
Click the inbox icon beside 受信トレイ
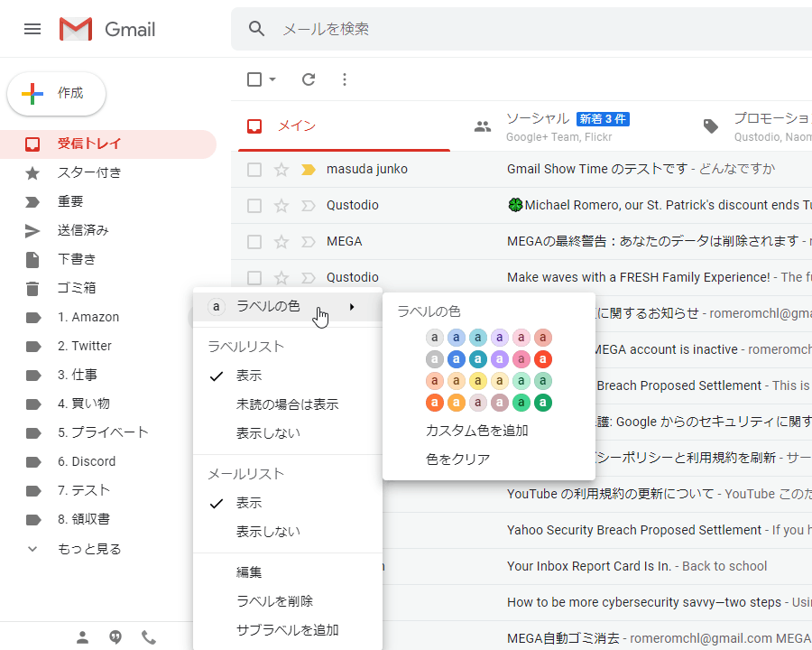tap(32, 144)
